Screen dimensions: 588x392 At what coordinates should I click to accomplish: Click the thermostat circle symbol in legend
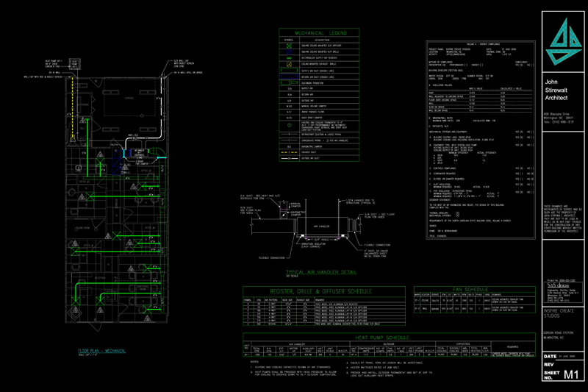tap(288, 124)
